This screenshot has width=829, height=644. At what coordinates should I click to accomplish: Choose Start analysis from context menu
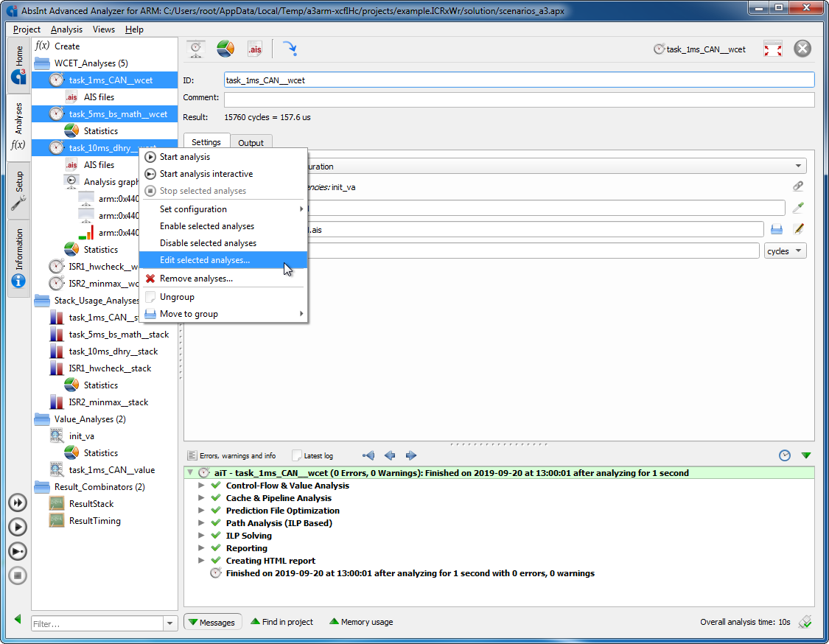click(x=223, y=157)
